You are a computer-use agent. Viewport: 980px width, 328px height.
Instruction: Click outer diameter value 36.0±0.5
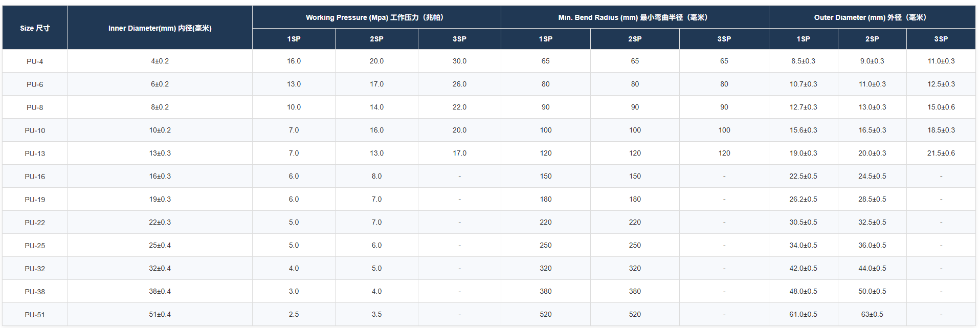[x=872, y=245]
